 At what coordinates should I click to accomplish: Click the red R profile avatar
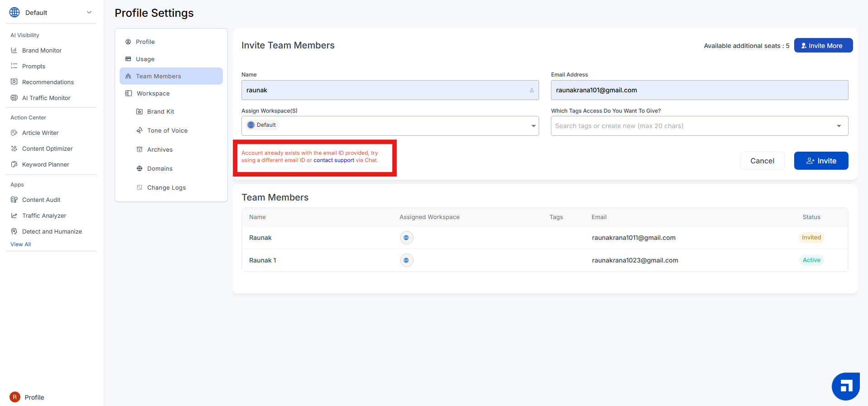click(x=15, y=397)
